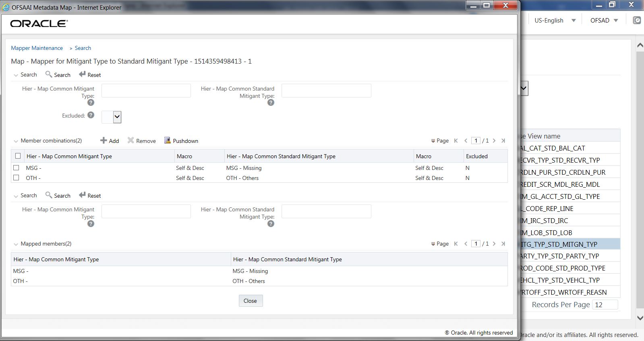Check the MSG row checkbox
Viewport: 644px width, 341px height.
(16, 167)
